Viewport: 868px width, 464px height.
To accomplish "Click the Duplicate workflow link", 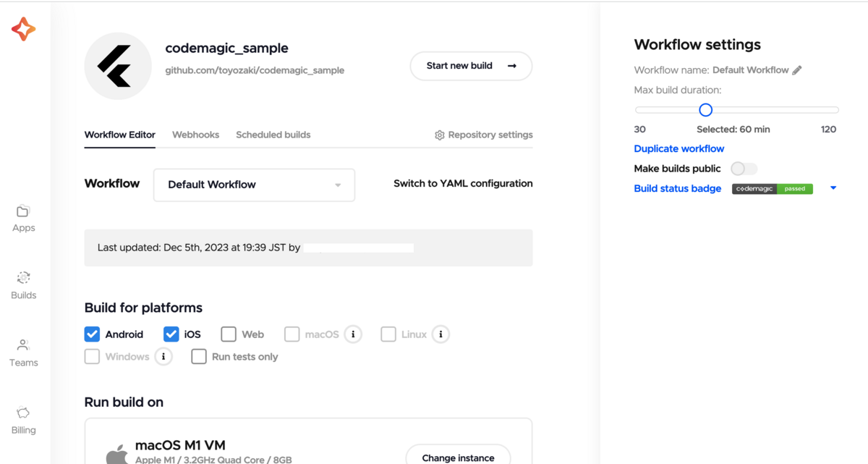I will click(x=678, y=148).
